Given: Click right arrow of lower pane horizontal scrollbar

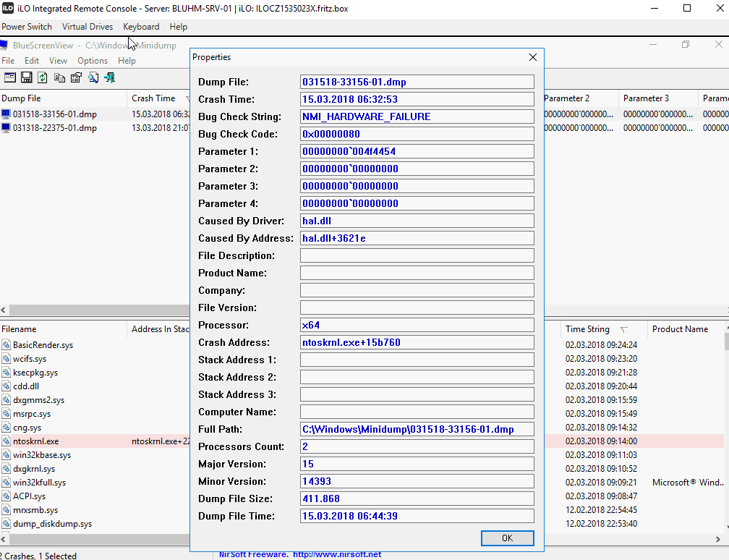Looking at the screenshot, I should [x=718, y=539].
